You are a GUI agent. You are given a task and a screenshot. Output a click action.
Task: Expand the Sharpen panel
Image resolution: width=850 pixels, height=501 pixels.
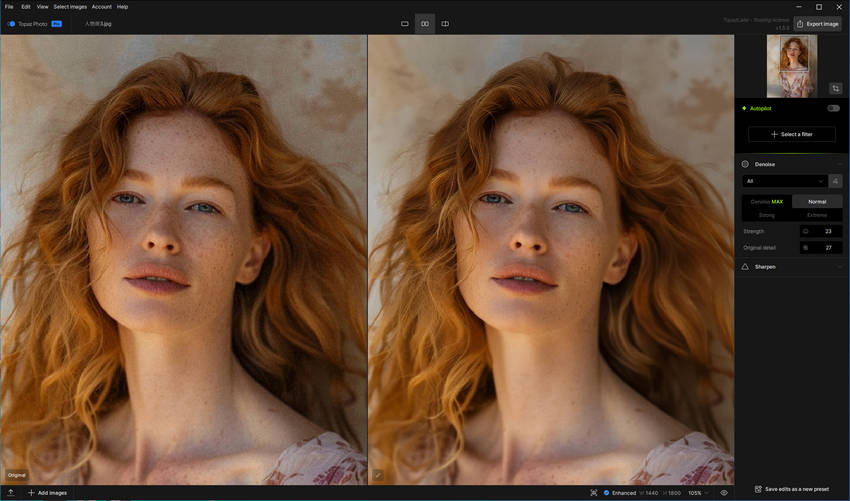point(839,267)
